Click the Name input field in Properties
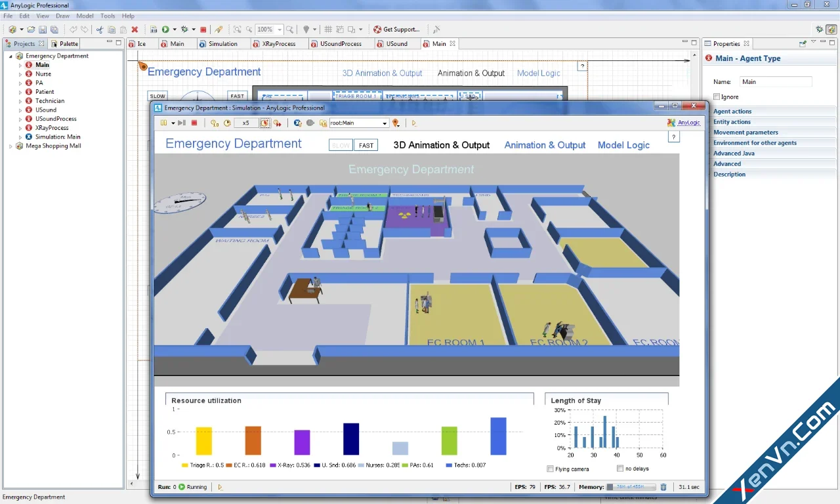Image resolution: width=840 pixels, height=504 pixels. coord(776,82)
